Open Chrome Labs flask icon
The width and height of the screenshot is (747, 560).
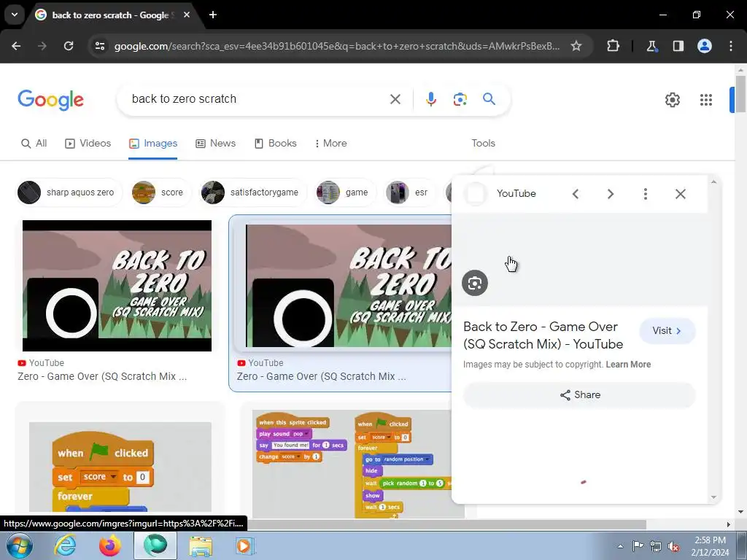tap(651, 46)
